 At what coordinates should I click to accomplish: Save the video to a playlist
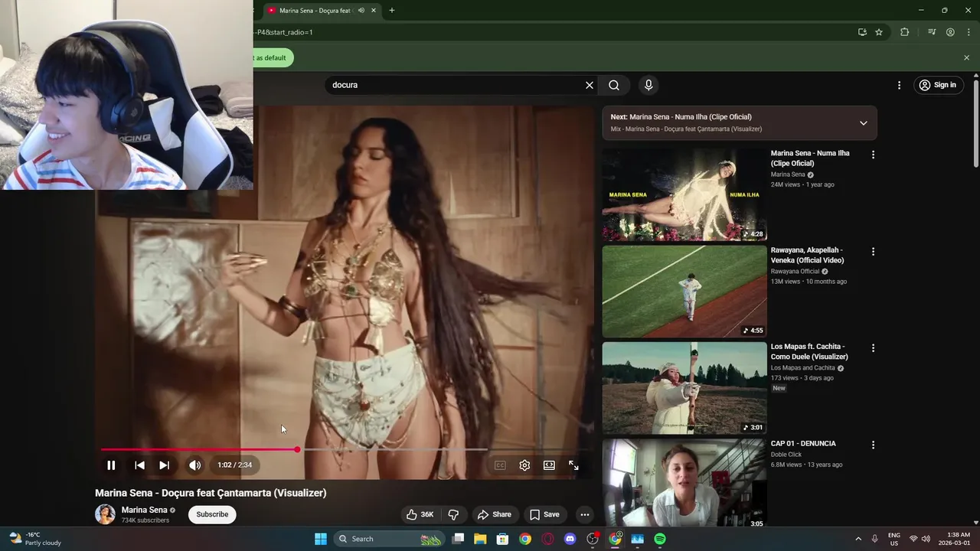pyautogui.click(x=544, y=514)
